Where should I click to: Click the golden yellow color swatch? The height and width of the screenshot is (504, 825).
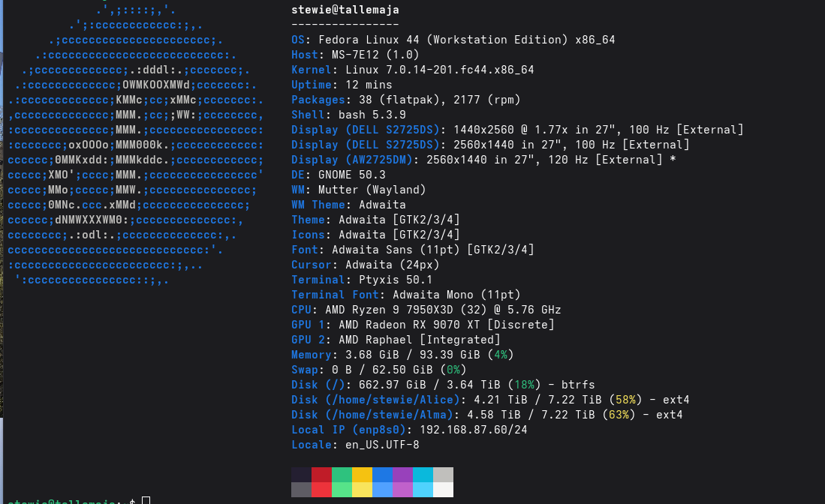pos(362,475)
